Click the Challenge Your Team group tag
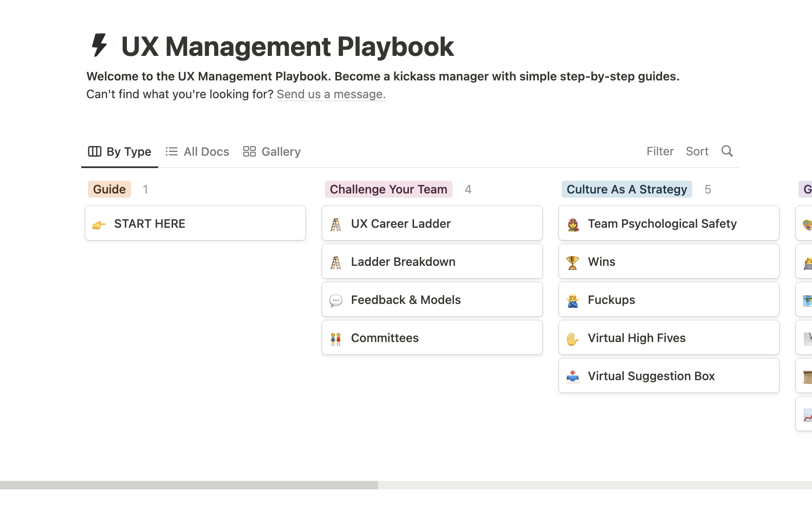Screen dimensions: 812x508 point(388,189)
